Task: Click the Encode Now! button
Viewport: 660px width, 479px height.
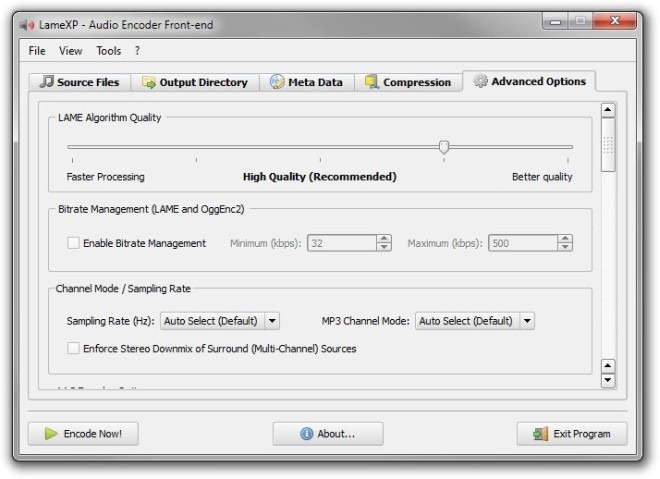Action: (x=83, y=434)
